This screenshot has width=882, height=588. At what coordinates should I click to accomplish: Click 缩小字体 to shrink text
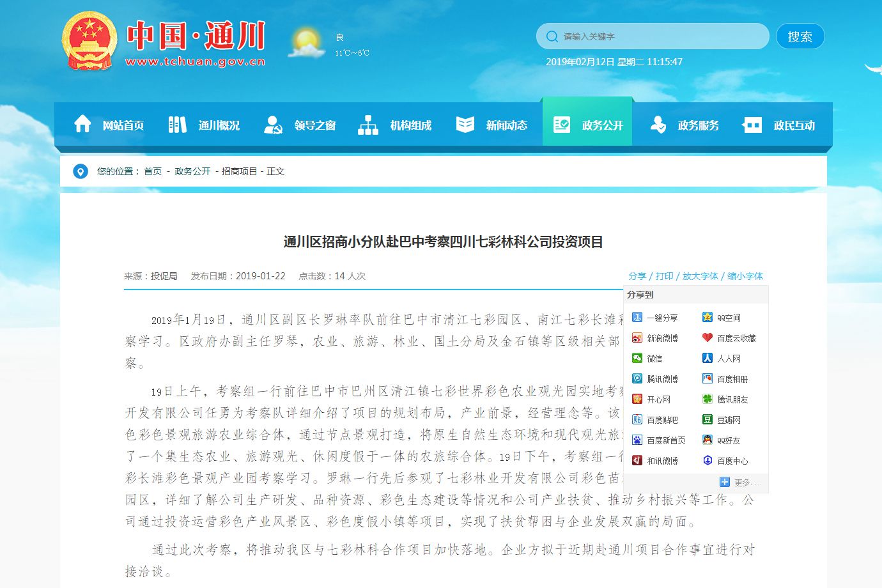[x=745, y=276]
